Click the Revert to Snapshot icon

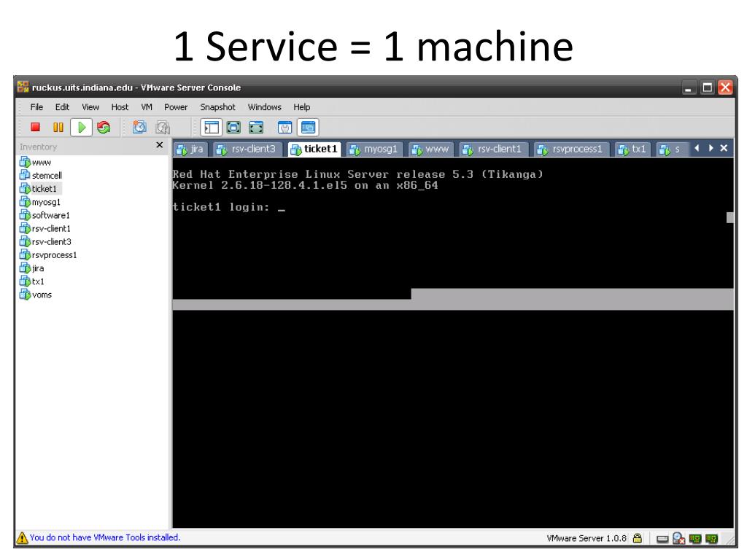[x=163, y=127]
